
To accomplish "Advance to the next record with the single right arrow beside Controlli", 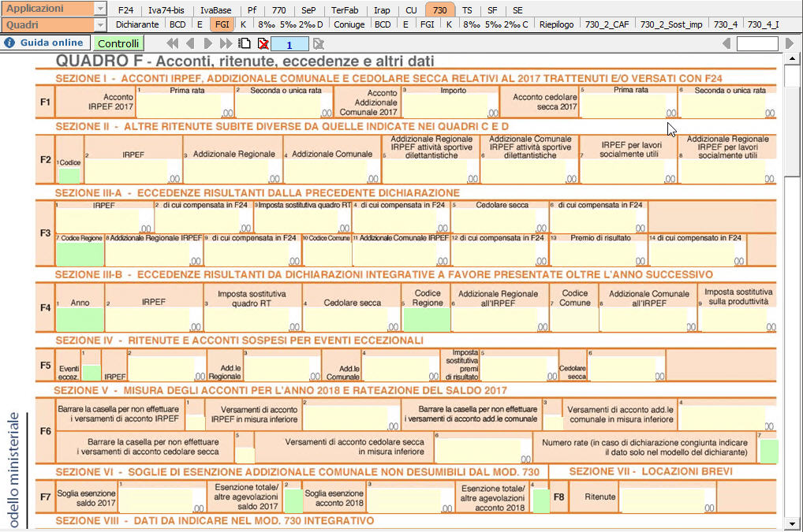I will (x=208, y=43).
